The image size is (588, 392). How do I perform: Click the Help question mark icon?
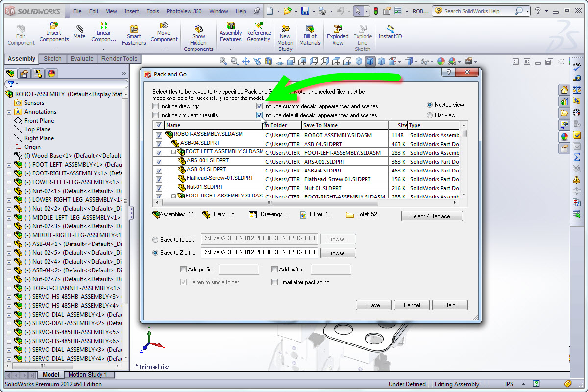click(x=539, y=11)
